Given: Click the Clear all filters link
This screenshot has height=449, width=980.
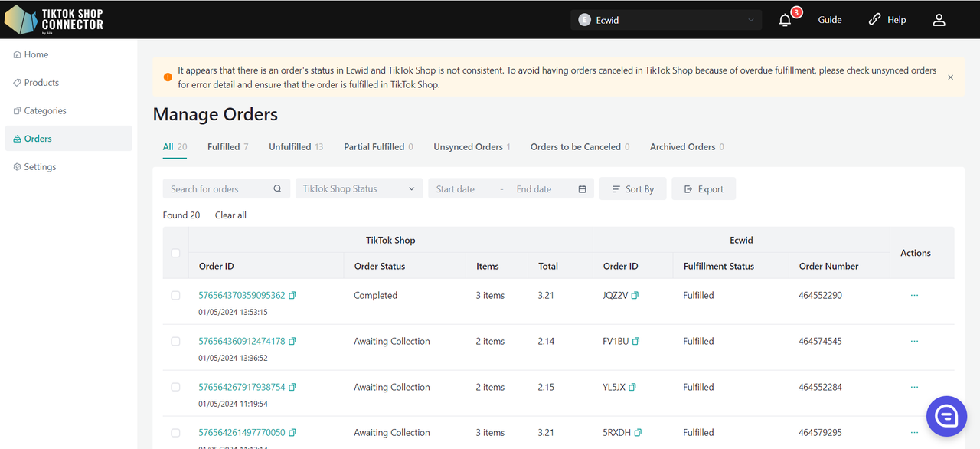Looking at the screenshot, I should coord(230,215).
